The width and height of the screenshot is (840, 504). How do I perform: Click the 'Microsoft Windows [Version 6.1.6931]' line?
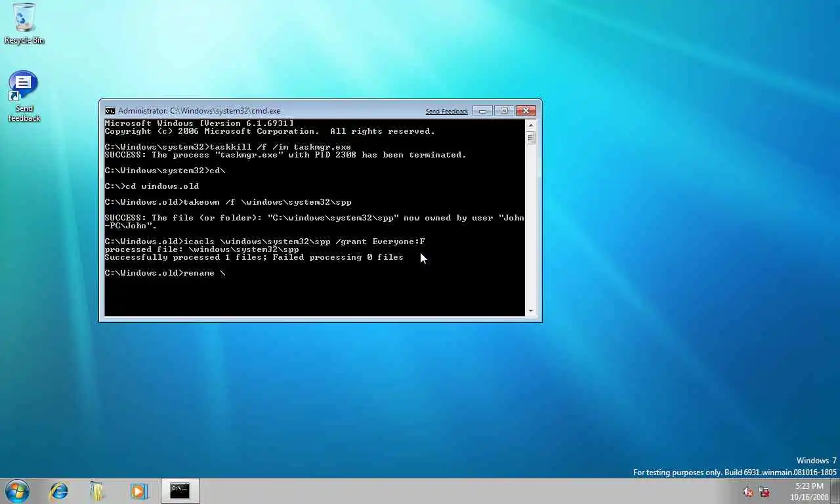pyautogui.click(x=199, y=123)
